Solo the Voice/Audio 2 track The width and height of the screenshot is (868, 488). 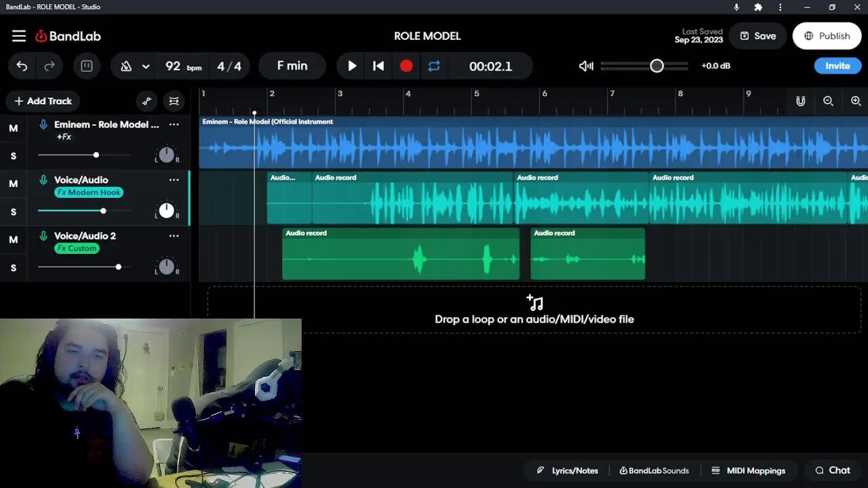click(13, 267)
